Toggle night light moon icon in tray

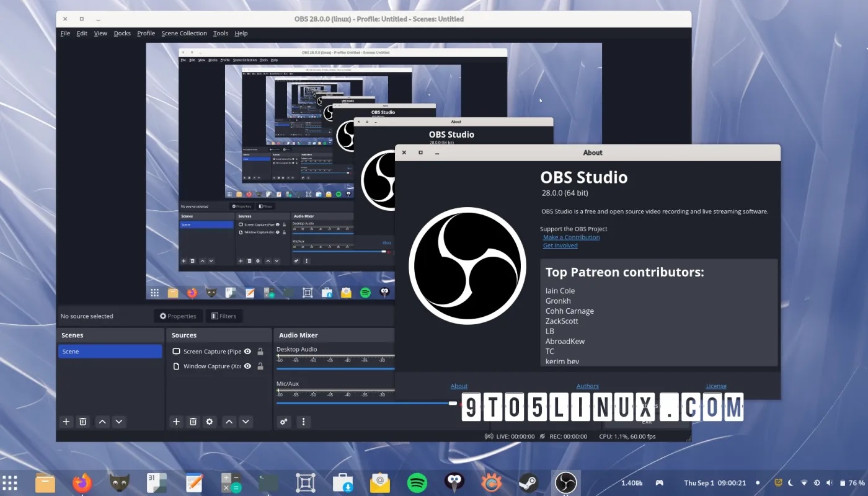pyautogui.click(x=790, y=482)
